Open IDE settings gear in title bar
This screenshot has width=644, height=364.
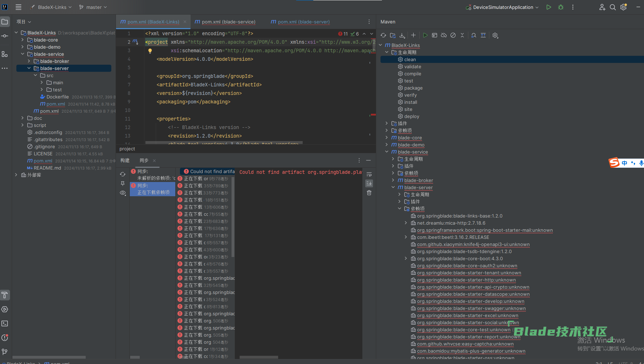pos(623,7)
